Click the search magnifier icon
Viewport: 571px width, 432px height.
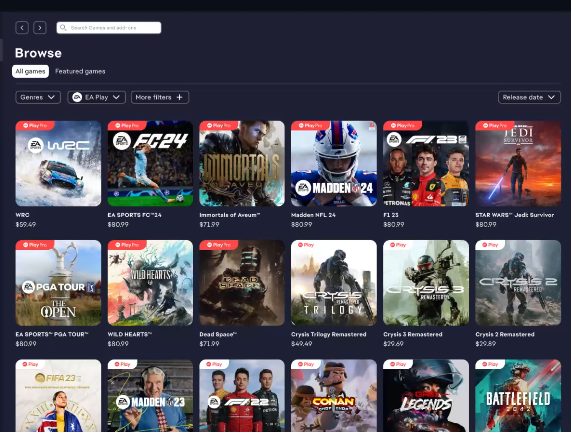pos(63,28)
